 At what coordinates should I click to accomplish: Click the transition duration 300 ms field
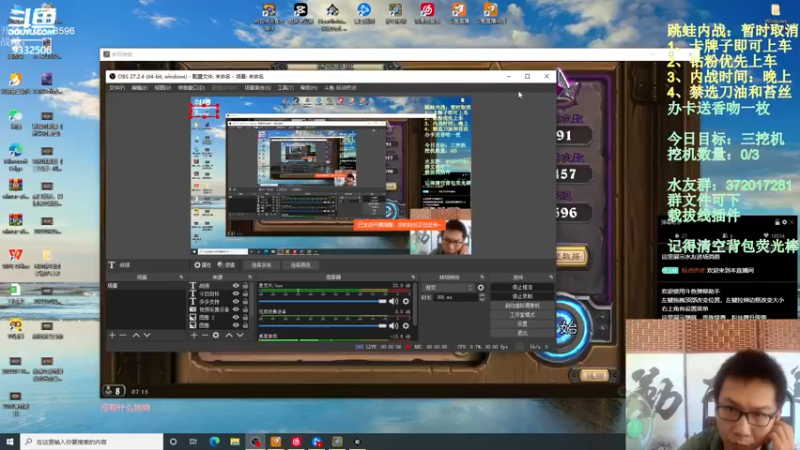[455, 297]
